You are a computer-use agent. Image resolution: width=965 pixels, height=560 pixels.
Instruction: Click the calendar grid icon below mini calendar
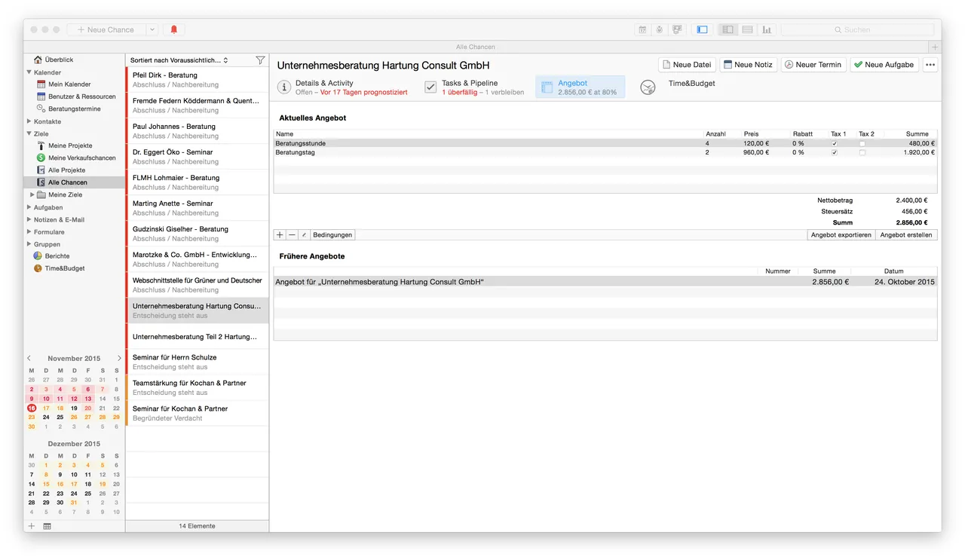pos(47,526)
